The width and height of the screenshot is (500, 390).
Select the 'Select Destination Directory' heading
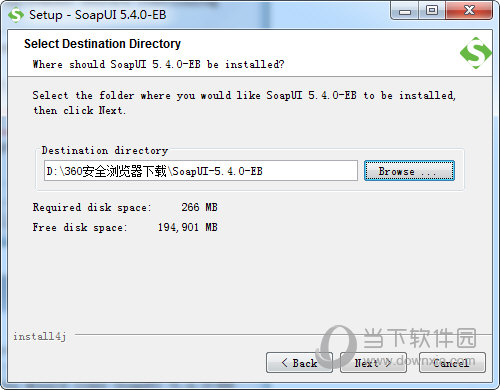[x=102, y=44]
